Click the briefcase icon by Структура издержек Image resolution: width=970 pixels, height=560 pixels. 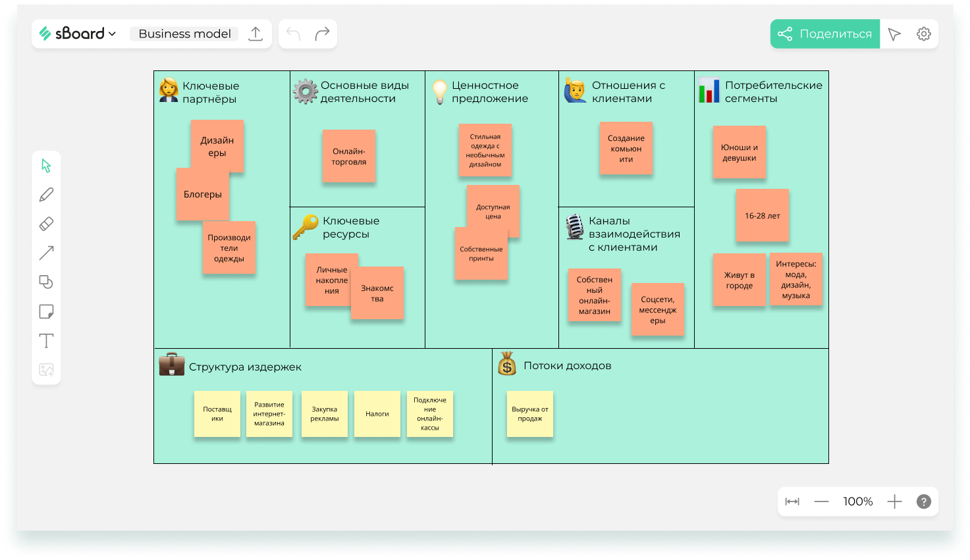172,365
